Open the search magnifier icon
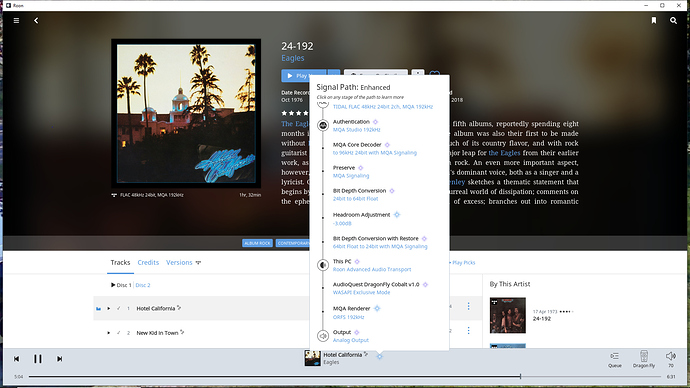The image size is (690, 388). click(x=673, y=20)
